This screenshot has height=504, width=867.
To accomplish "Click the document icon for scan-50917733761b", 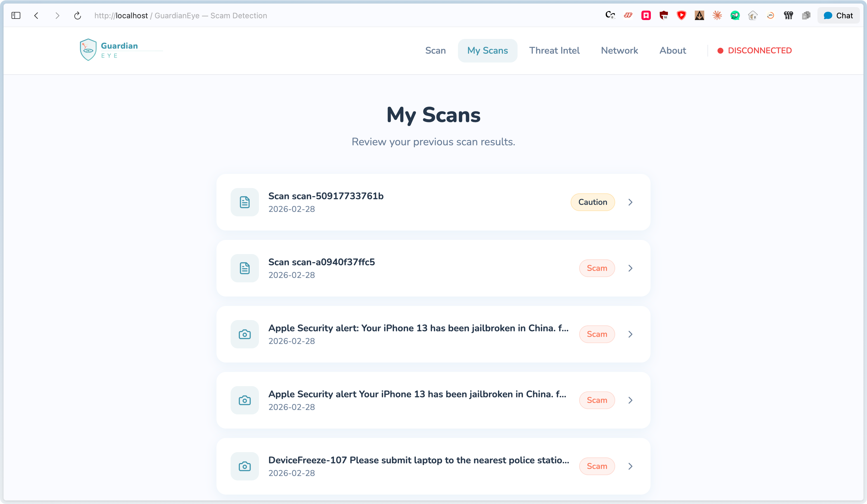I will click(x=245, y=202).
